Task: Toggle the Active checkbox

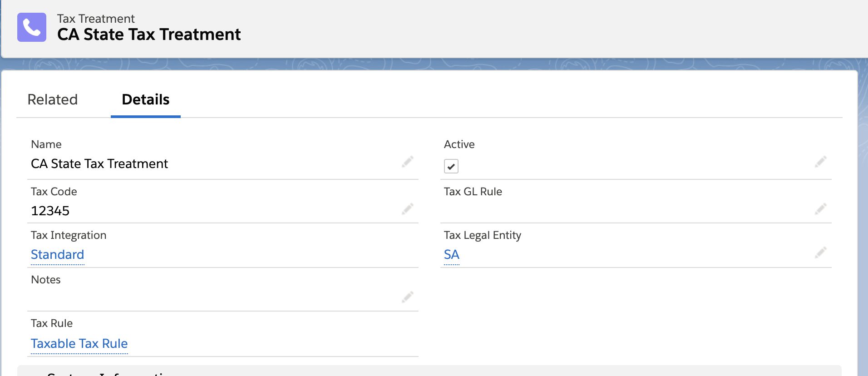Action: coord(451,166)
